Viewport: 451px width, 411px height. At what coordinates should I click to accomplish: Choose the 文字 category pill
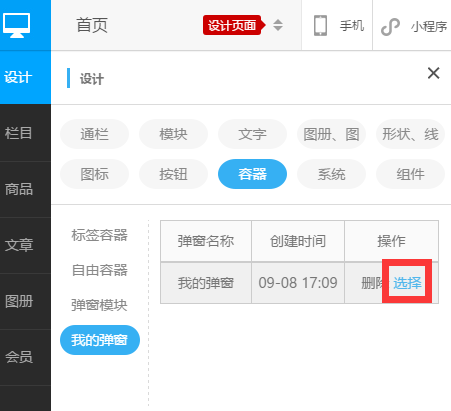252,134
